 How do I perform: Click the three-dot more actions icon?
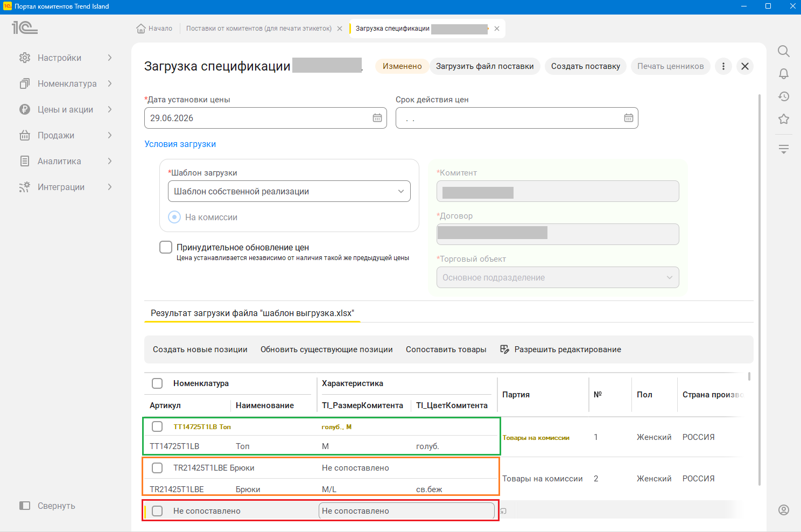723,66
